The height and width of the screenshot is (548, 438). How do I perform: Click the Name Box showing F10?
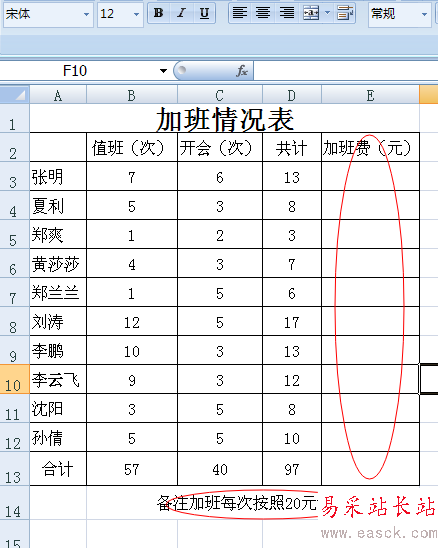[75, 71]
